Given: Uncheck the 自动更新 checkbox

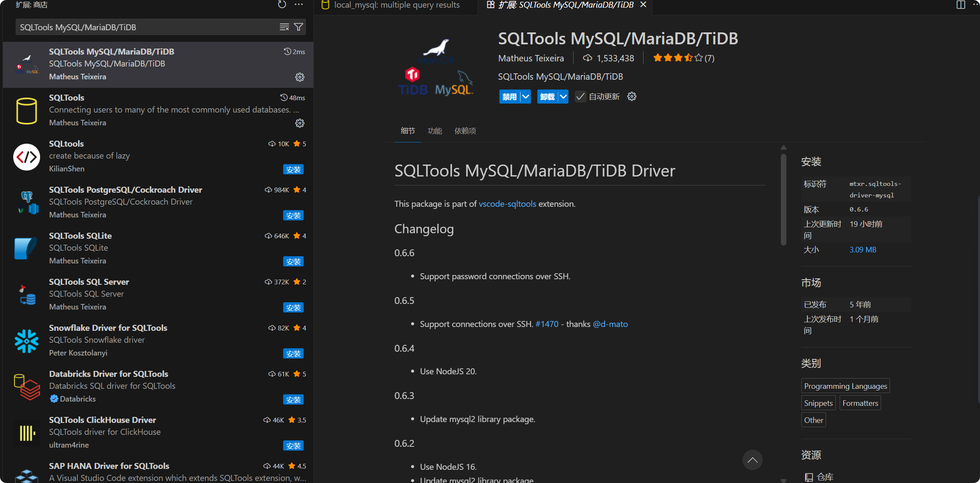Looking at the screenshot, I should tap(580, 96).
